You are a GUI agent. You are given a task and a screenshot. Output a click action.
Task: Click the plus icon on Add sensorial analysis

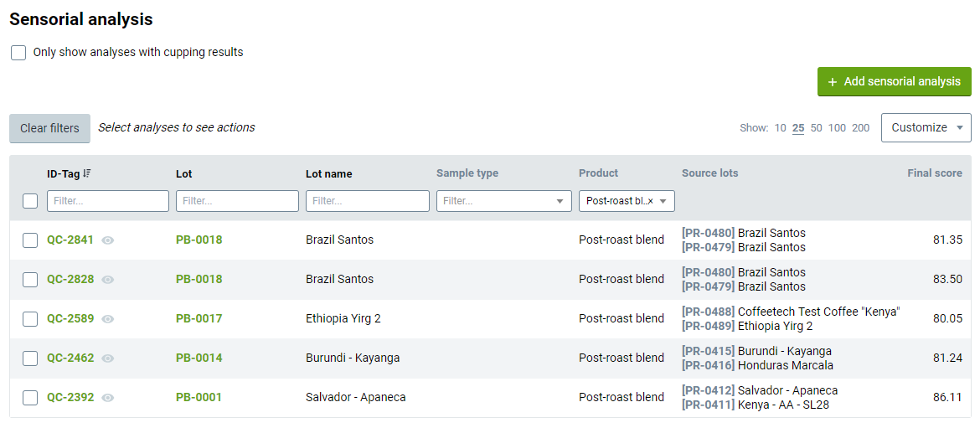coord(832,82)
